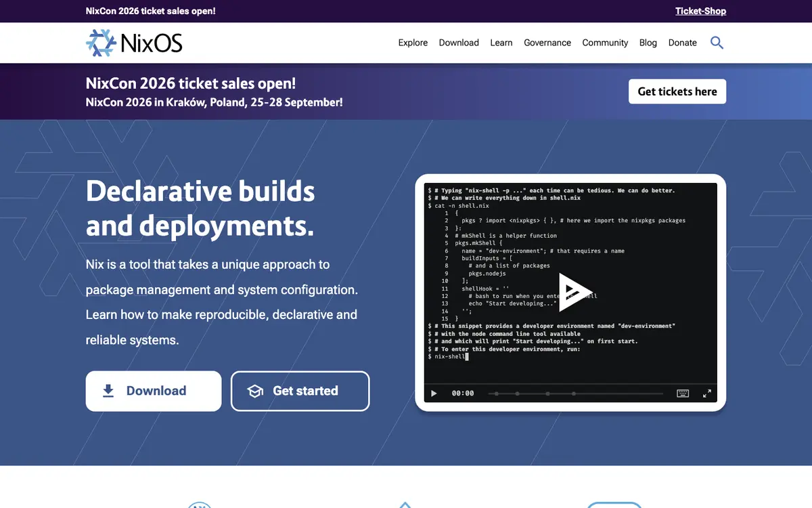Click the first marker on video timeline
812x508 pixels.
pyautogui.click(x=496, y=394)
